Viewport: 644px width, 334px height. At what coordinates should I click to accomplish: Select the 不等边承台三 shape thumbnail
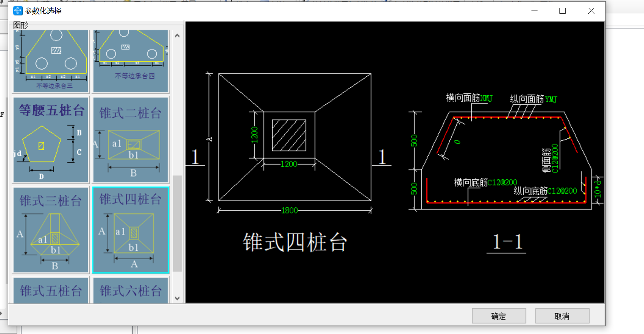pyautogui.click(x=51, y=61)
